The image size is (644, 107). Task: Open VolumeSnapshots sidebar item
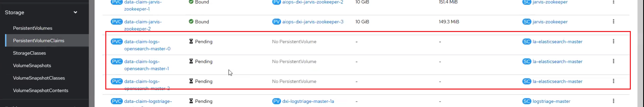32,65
